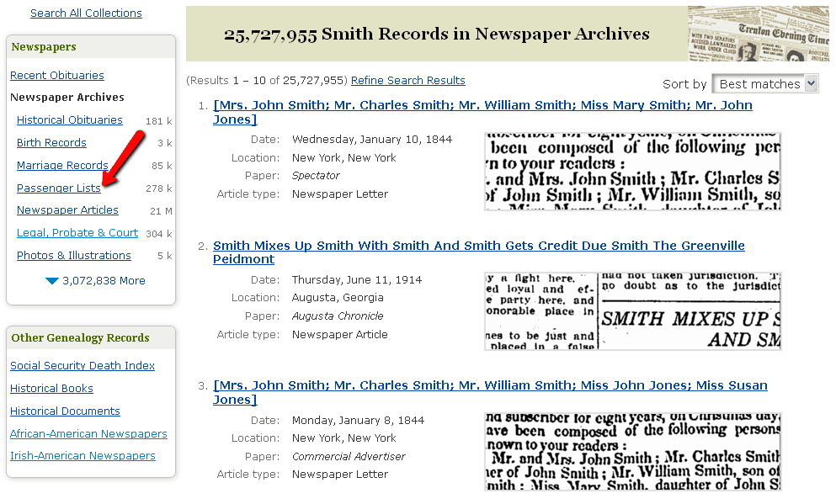Image resolution: width=836 pixels, height=504 pixels.
Task: Browse Irish-American Newspapers
Action: click(83, 455)
